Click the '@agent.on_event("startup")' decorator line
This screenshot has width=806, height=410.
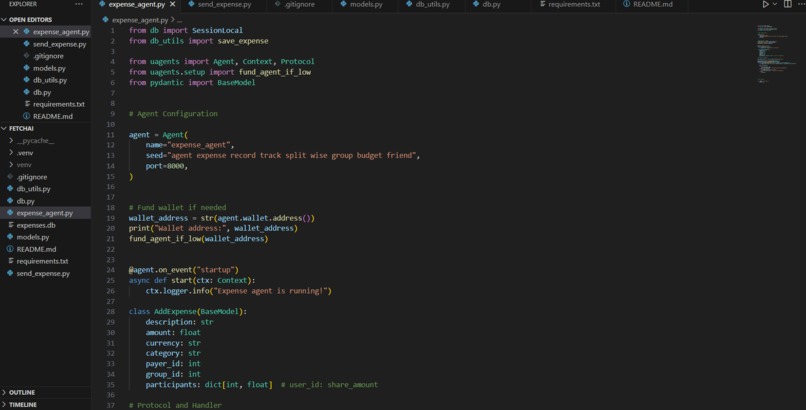tap(184, 270)
